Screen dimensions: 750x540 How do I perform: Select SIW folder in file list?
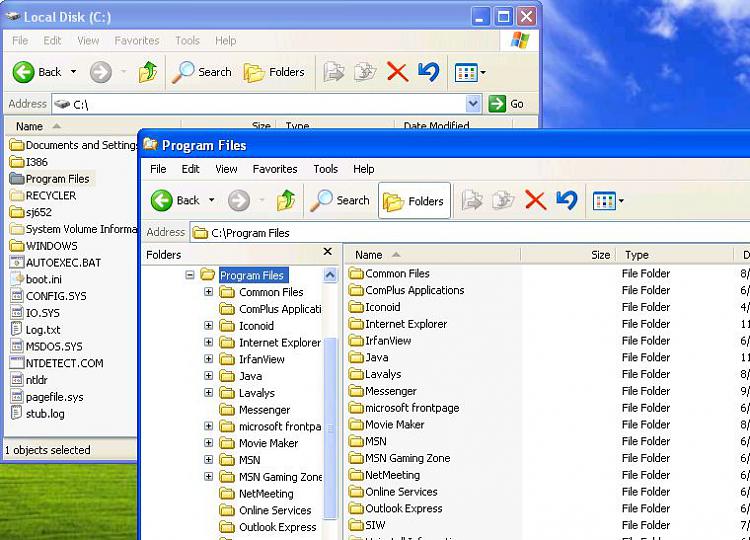point(367,525)
